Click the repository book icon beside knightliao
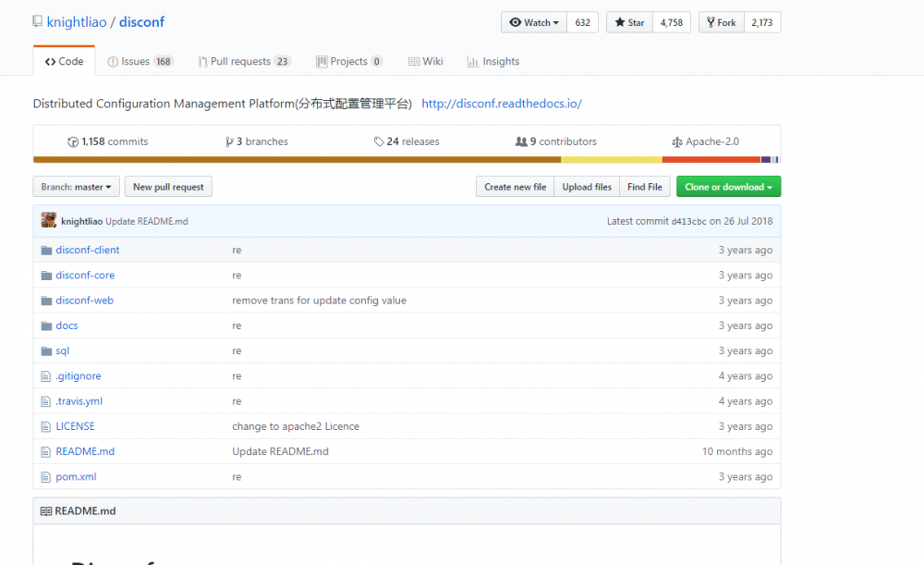Screen dimensions: 924x565 37,22
